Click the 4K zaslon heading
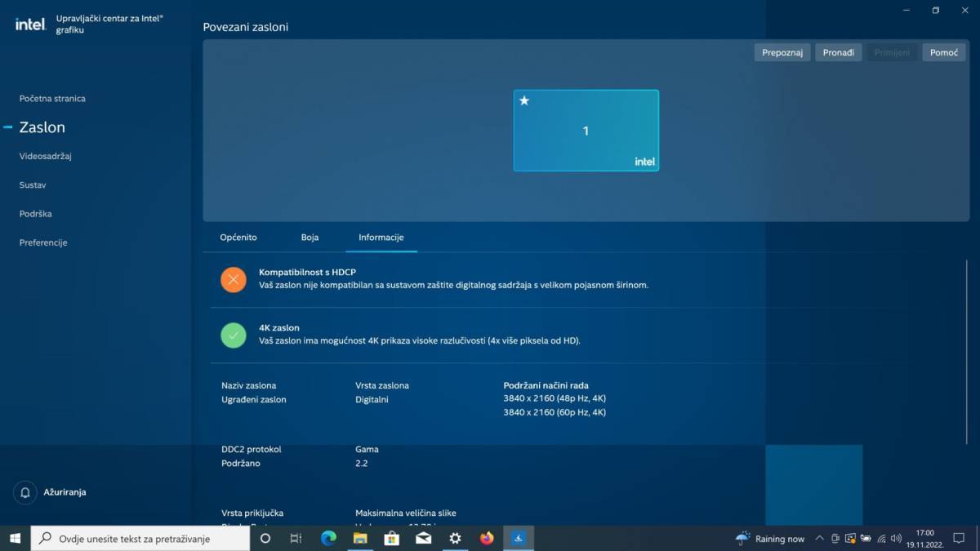The width and height of the screenshot is (980, 551). point(279,327)
